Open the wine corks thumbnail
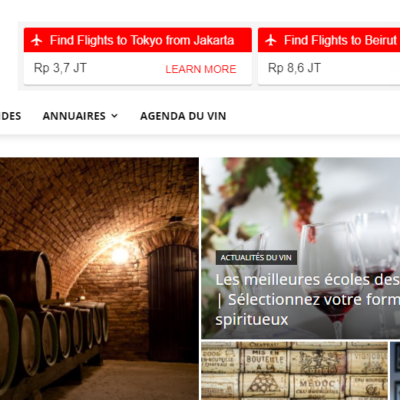The width and height of the screenshot is (400, 400). 294,371
